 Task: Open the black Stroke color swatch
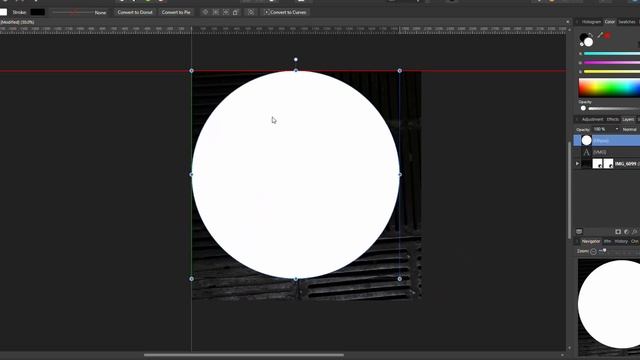[38, 12]
